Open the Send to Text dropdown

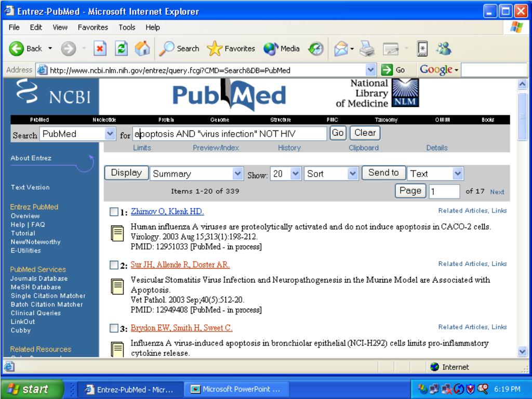458,174
